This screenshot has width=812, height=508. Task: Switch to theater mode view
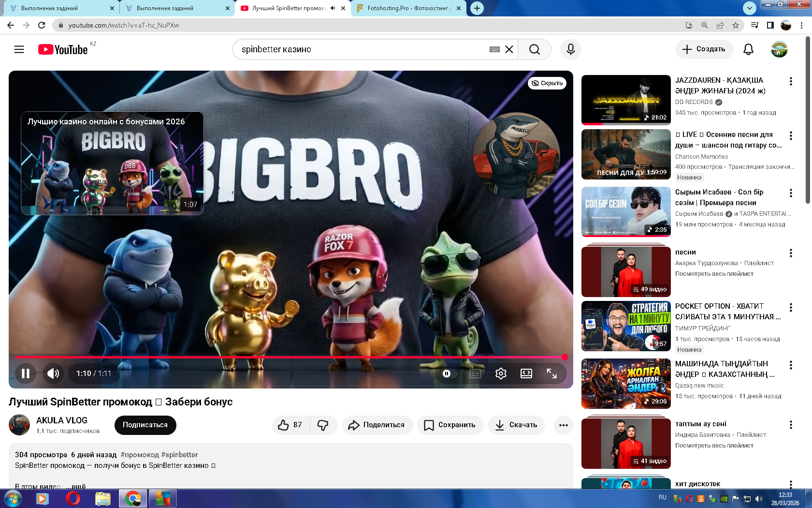point(526,374)
